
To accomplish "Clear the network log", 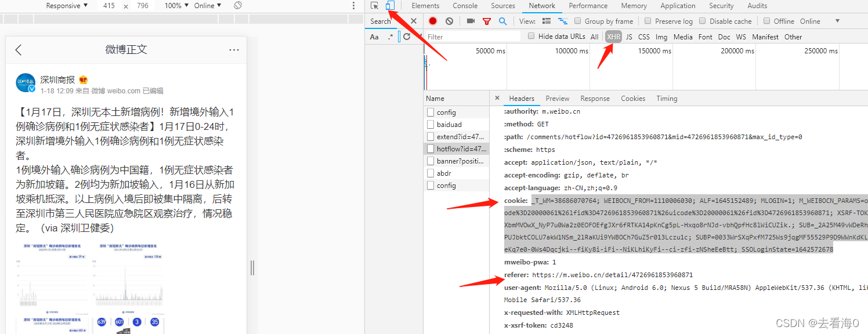I will [449, 21].
